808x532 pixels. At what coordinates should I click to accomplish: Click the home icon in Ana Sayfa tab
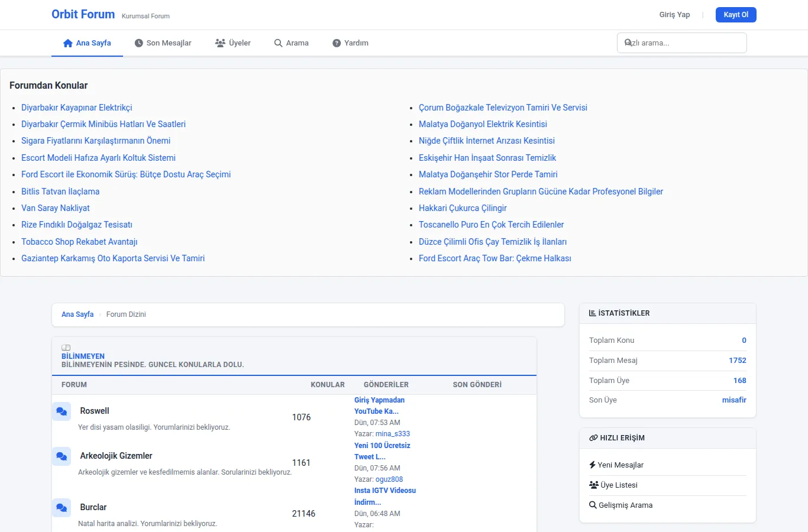[68, 43]
